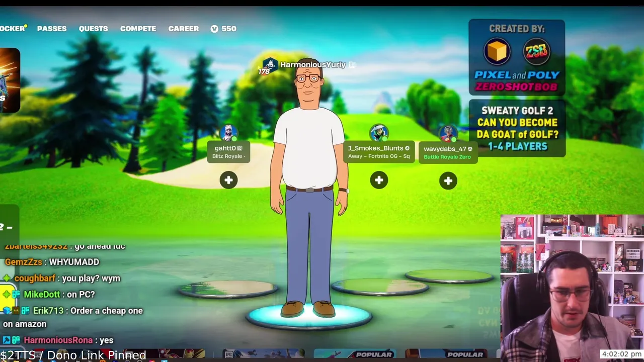Click GemzZzs username in chat
Screen dimensions: 644x362
coord(24,262)
